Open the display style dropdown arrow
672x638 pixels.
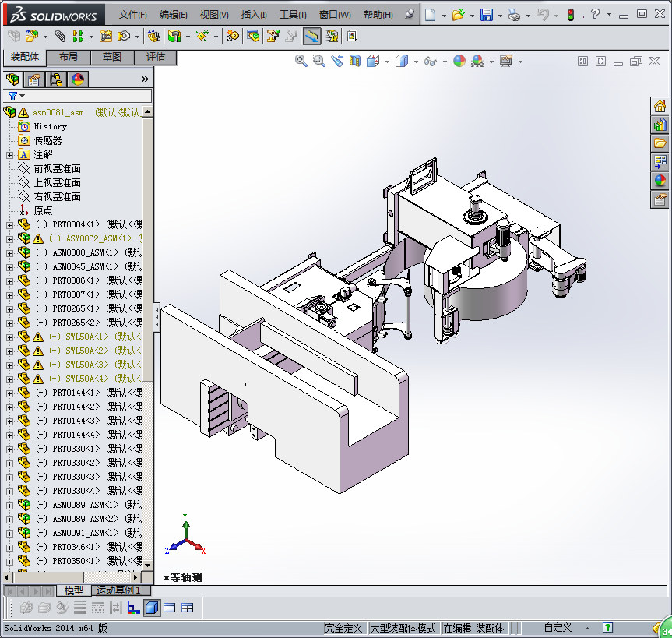pyautogui.click(x=416, y=62)
